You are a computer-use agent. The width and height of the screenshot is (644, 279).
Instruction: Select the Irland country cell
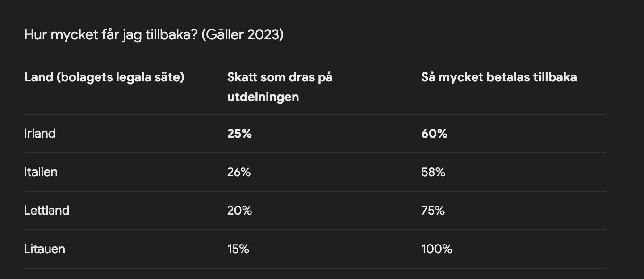(x=40, y=134)
